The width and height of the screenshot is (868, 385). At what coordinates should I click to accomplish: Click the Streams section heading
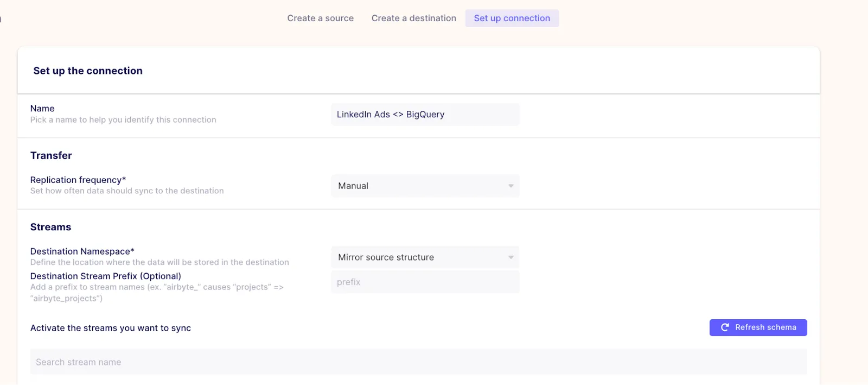pyautogui.click(x=50, y=227)
